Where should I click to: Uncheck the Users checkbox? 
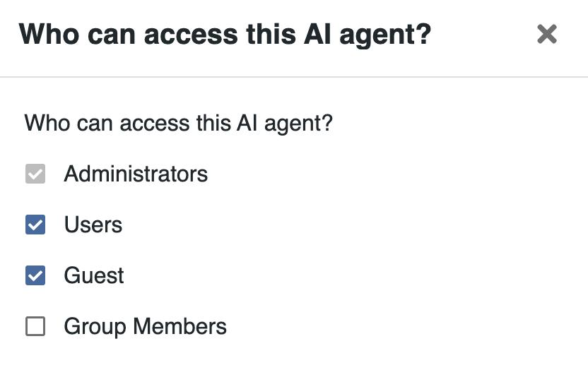coord(35,225)
